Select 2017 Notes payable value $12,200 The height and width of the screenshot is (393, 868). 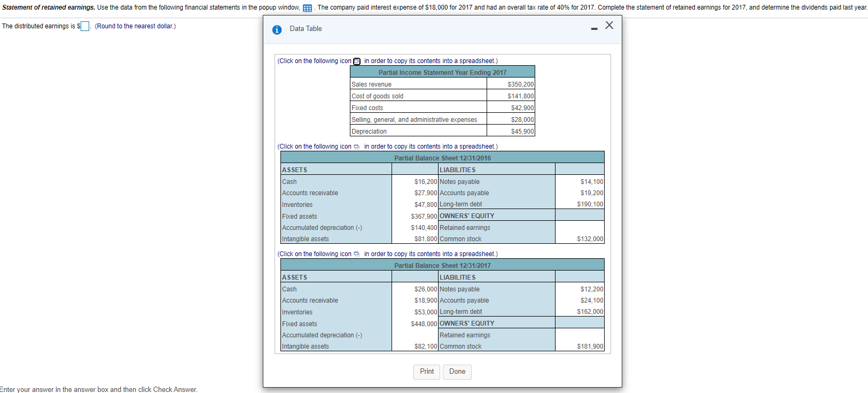pyautogui.click(x=592, y=289)
